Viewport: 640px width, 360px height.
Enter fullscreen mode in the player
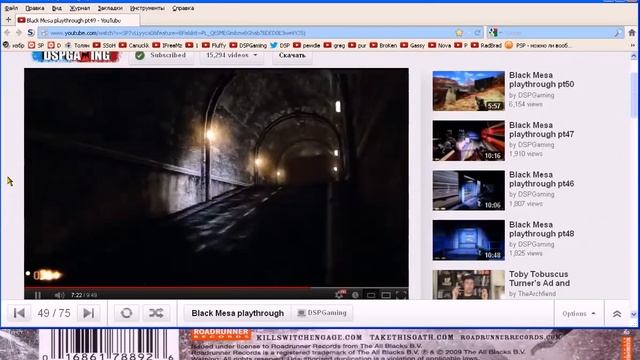pyautogui.click(x=401, y=295)
